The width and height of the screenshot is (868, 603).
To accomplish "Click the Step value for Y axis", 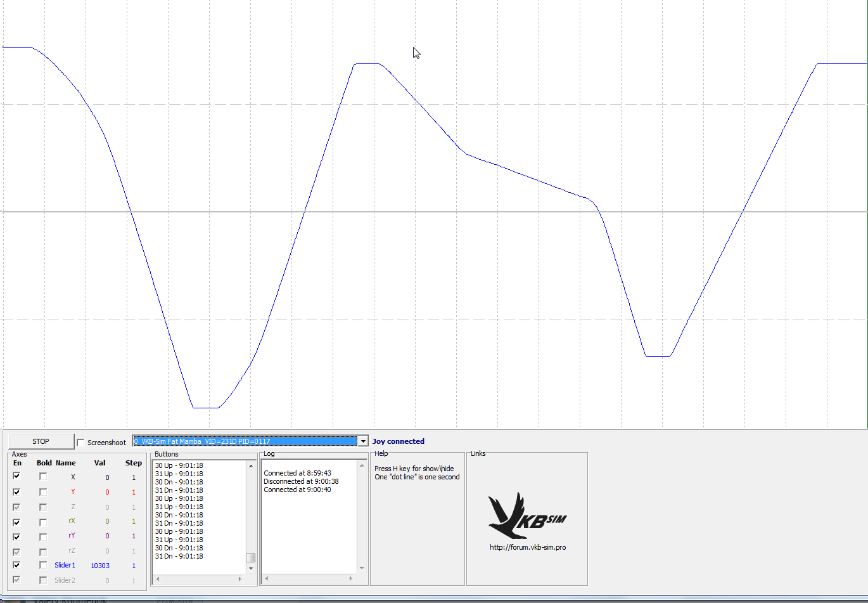I will (x=134, y=492).
